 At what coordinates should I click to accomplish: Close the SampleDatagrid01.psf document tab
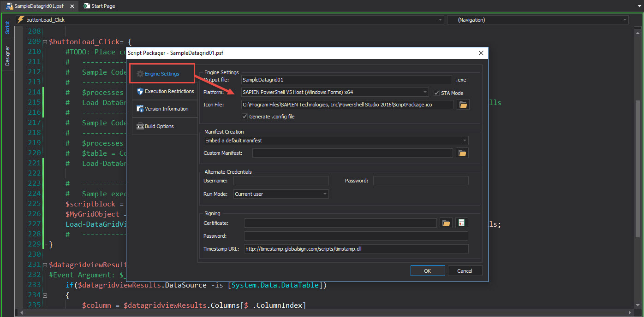(x=72, y=6)
